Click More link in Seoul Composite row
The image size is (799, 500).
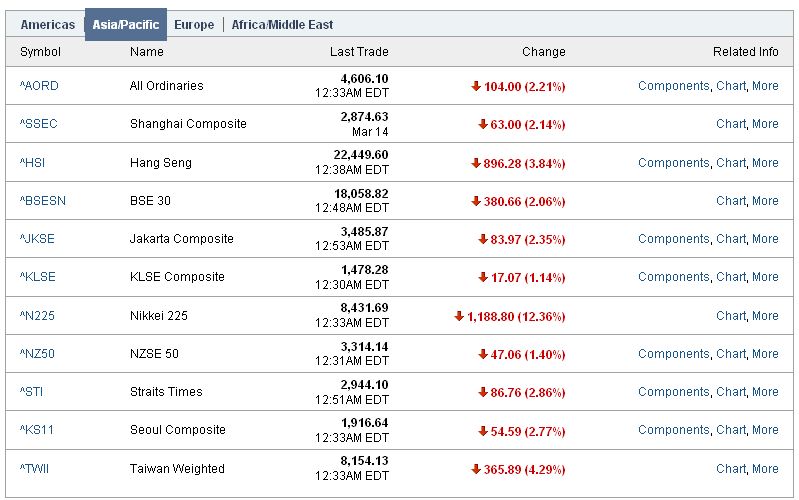pyautogui.click(x=765, y=430)
